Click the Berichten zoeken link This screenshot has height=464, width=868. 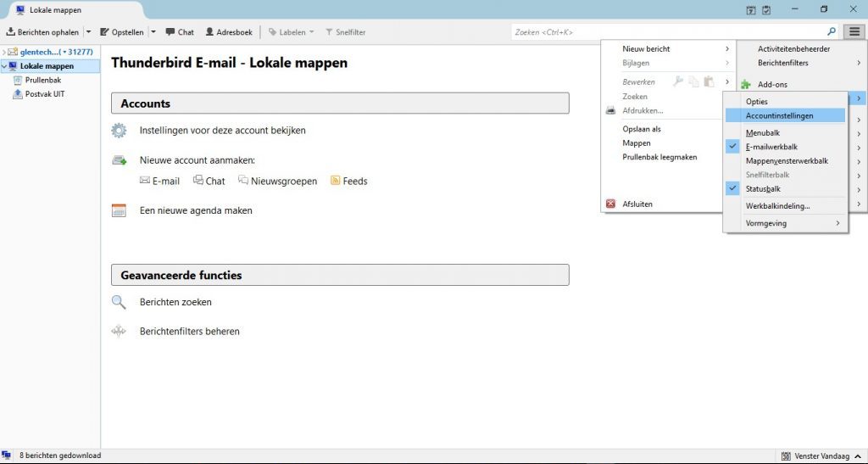pyautogui.click(x=175, y=302)
